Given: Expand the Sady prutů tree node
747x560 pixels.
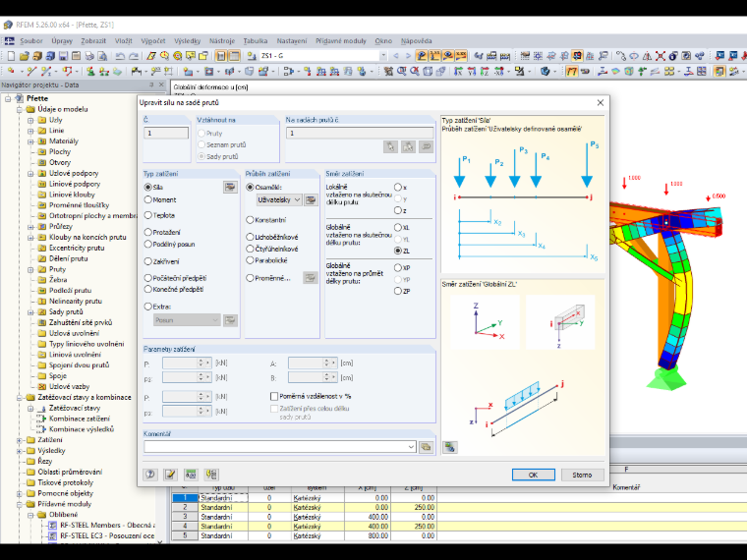Looking at the screenshot, I should click(30, 312).
